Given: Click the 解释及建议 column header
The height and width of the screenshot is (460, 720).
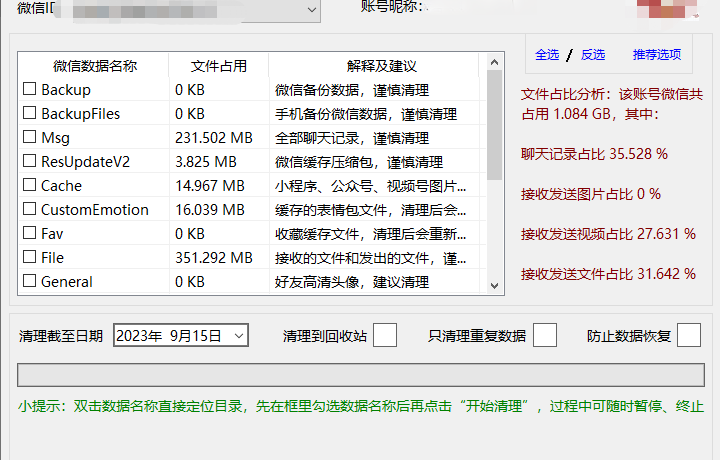Looking at the screenshot, I should [382, 66].
